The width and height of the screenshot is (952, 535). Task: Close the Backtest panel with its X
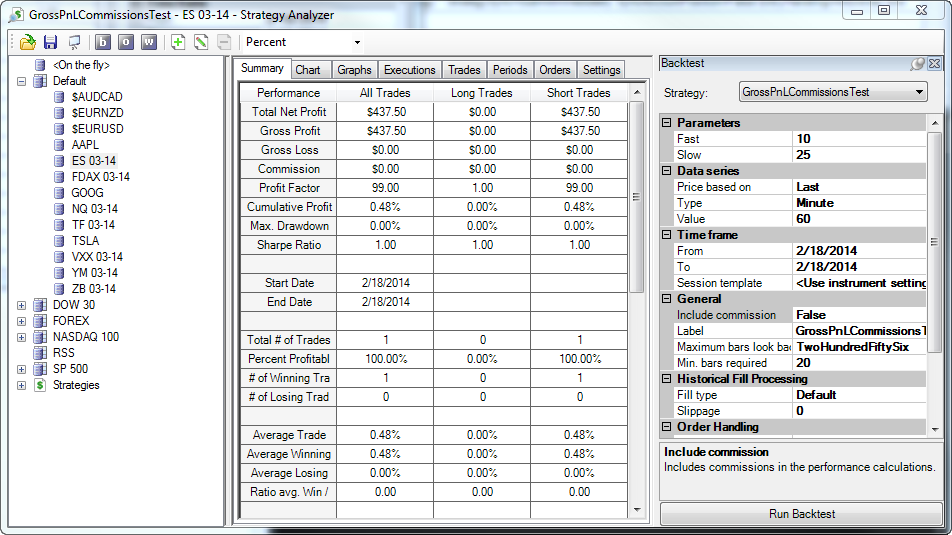[x=934, y=63]
